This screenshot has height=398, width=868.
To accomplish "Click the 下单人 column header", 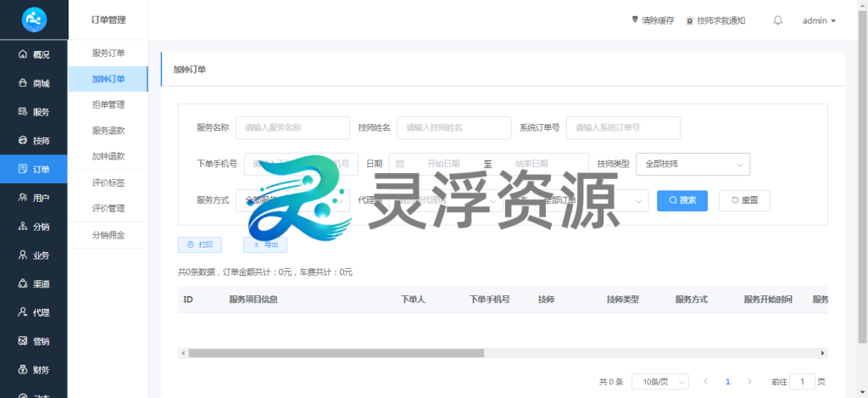I will coord(413,300).
